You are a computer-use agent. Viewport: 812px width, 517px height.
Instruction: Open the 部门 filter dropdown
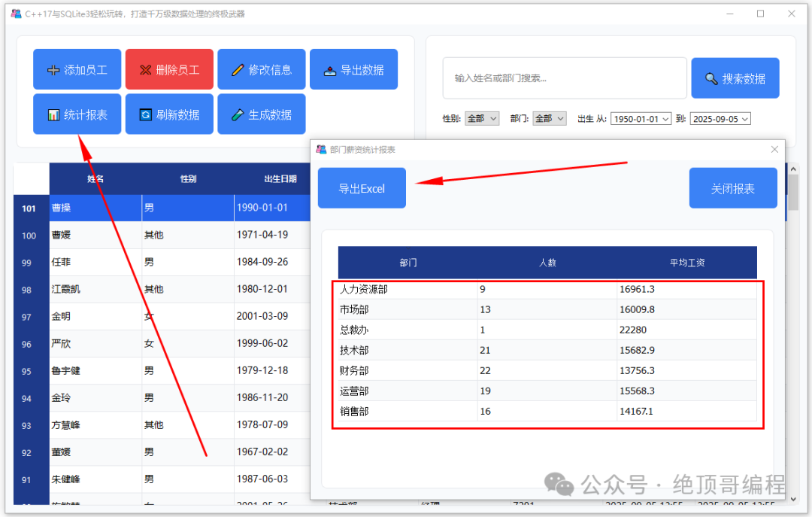(550, 119)
